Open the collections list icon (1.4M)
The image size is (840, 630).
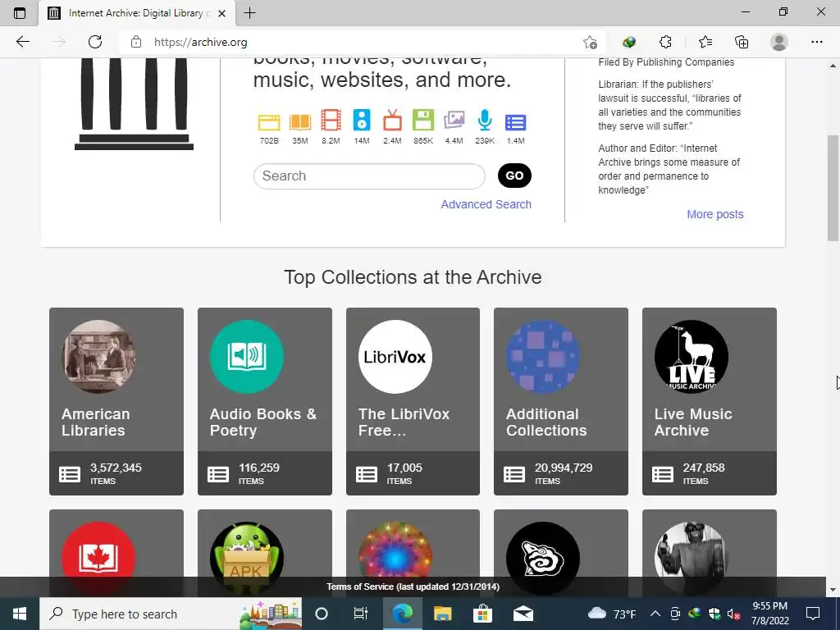tap(515, 123)
